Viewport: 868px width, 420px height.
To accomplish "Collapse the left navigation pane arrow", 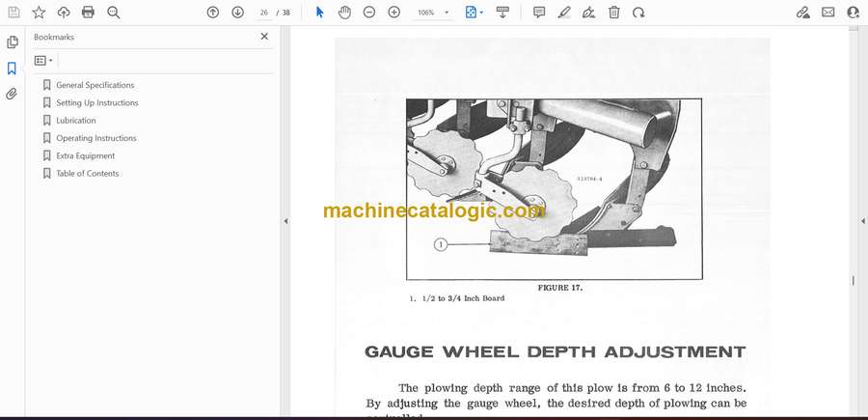I will (x=285, y=221).
